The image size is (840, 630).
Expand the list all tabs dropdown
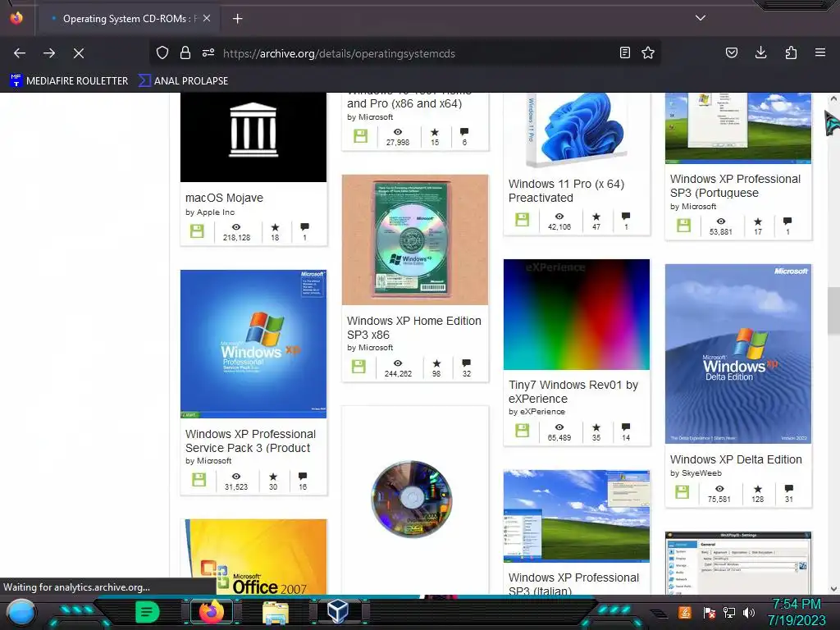tap(701, 18)
